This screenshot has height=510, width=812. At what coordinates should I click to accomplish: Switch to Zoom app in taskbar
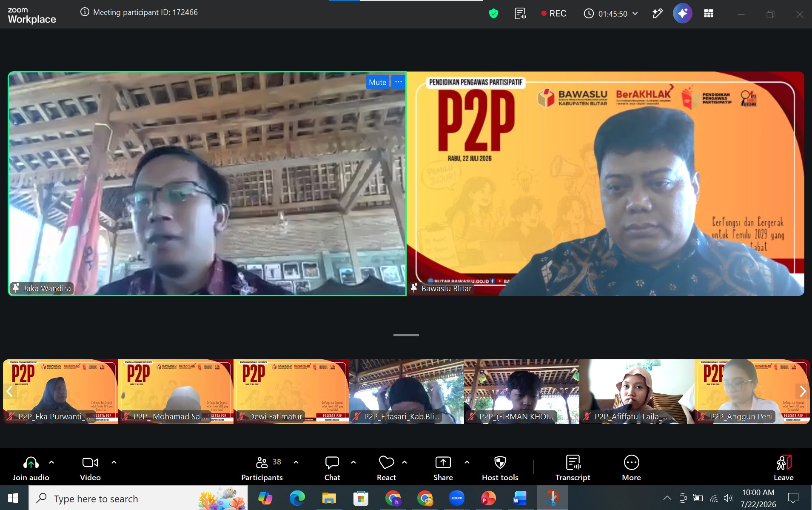point(456,498)
